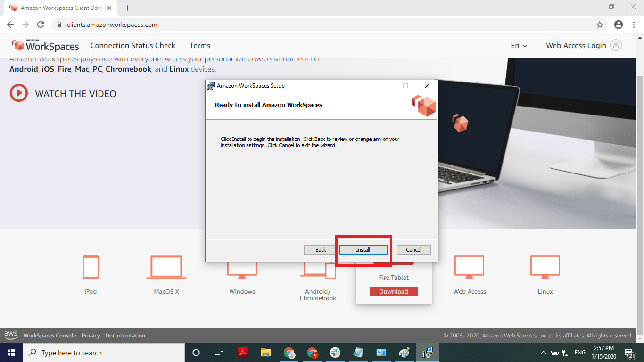Click the Web Access label

click(x=470, y=292)
